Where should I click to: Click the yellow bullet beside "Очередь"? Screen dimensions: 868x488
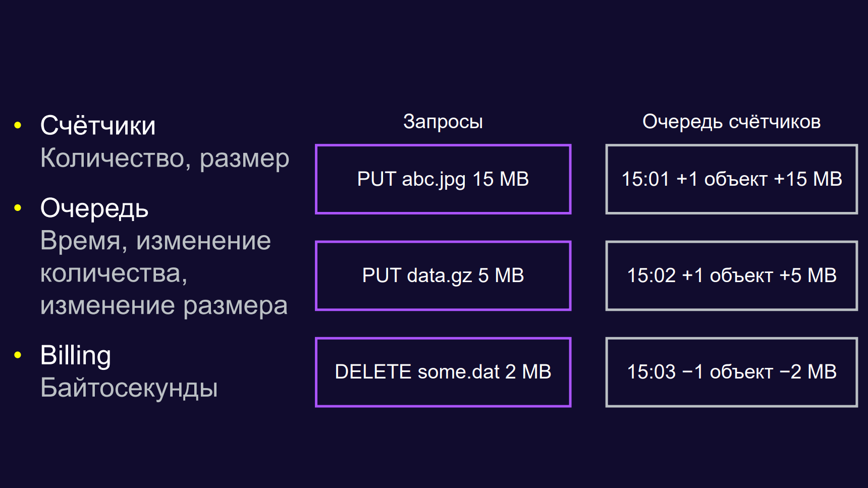[18, 207]
